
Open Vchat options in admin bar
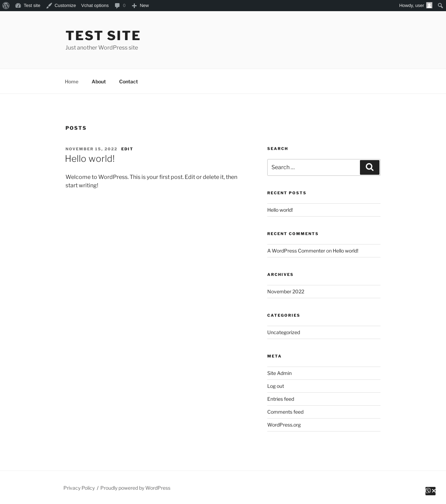pos(95,6)
